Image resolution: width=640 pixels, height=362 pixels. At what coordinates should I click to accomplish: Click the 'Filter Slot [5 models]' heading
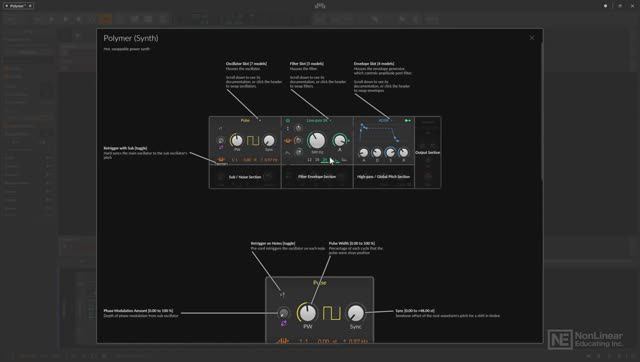tap(307, 64)
